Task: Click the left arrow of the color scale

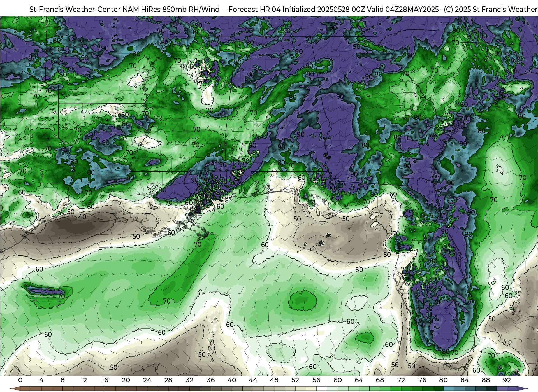Action: pyautogui.click(x=15, y=389)
